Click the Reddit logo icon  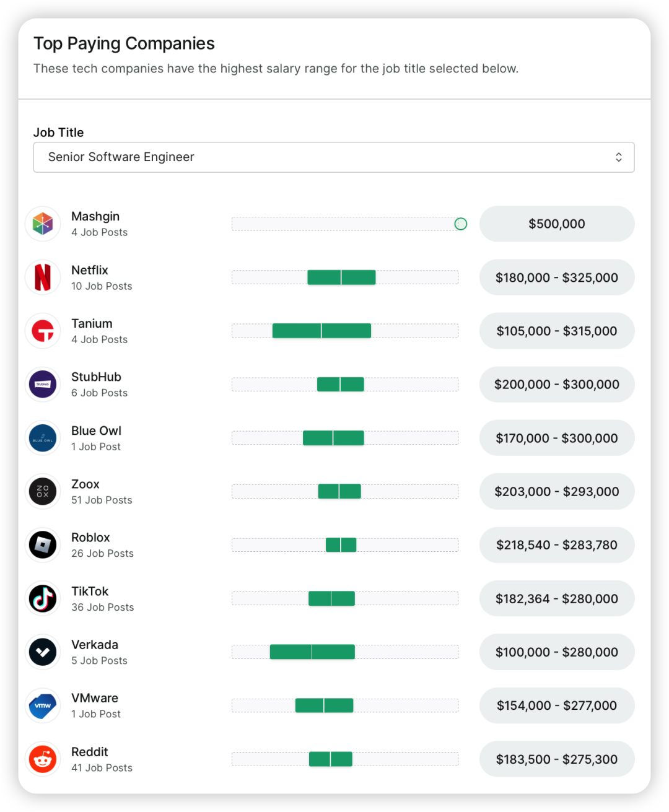point(43,759)
